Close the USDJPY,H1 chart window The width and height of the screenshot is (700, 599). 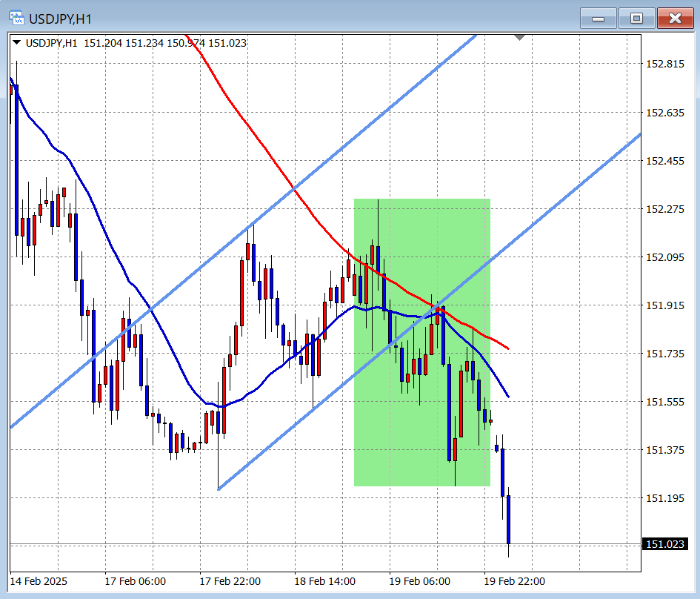tap(675, 19)
